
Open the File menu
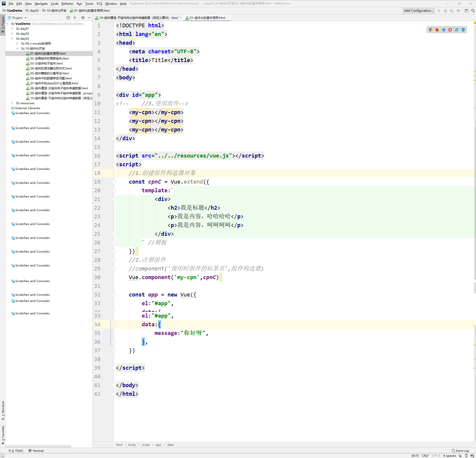(x=11, y=3)
